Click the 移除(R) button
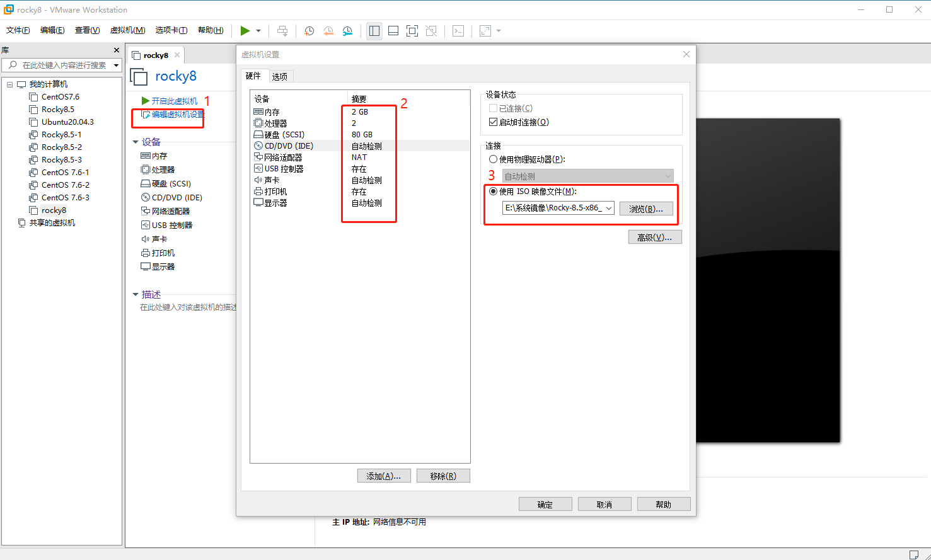 [x=443, y=476]
